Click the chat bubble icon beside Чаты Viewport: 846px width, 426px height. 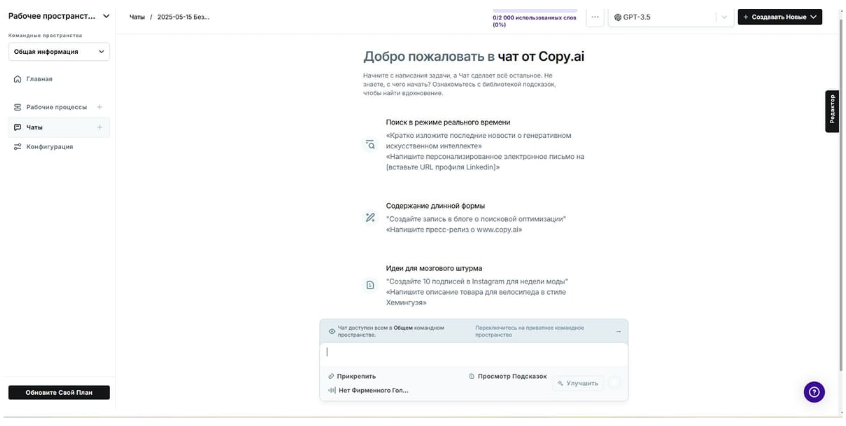pos(17,127)
